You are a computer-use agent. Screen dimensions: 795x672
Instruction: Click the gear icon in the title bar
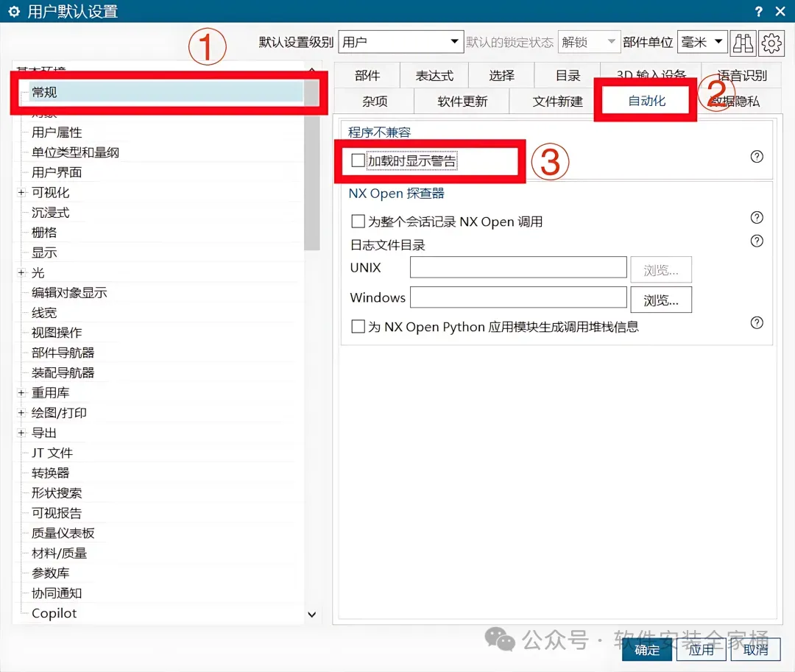(14, 11)
